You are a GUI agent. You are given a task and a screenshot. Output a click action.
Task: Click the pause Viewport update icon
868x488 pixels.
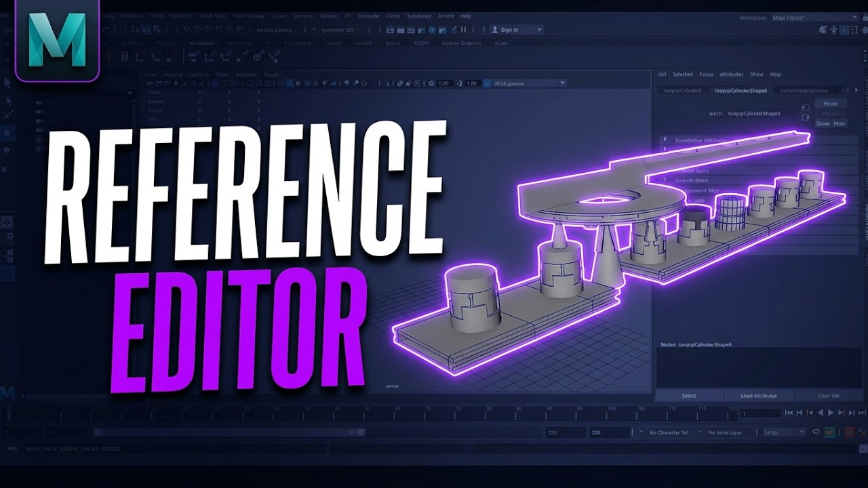(x=464, y=30)
